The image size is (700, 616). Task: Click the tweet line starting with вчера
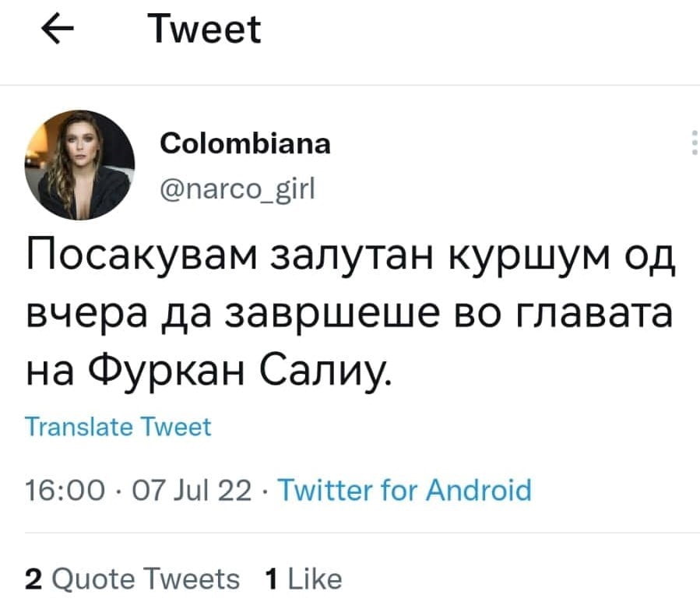348,318
